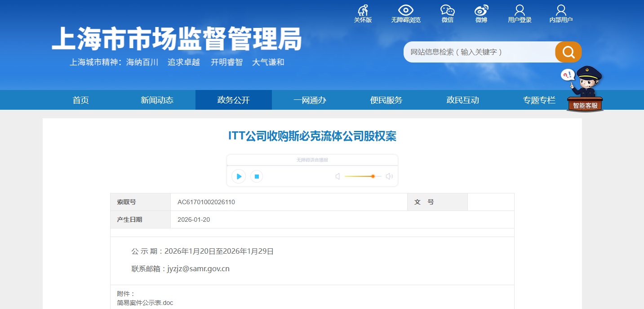Click the 无障碍语音播报 player caption
The image size is (644, 309).
point(312,160)
